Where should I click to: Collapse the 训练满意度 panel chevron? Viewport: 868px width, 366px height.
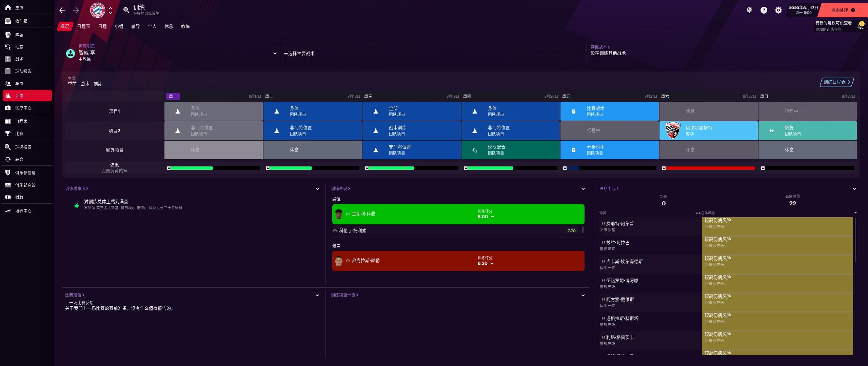click(317, 189)
